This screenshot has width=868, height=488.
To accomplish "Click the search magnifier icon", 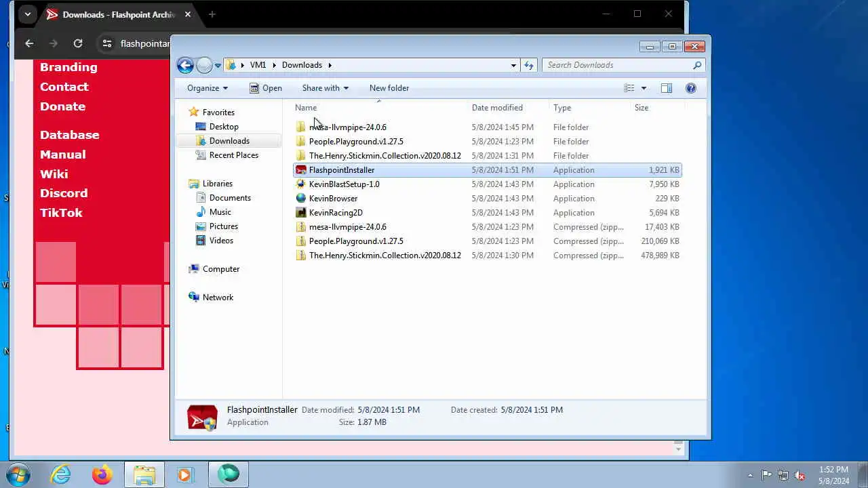I will coord(696,65).
